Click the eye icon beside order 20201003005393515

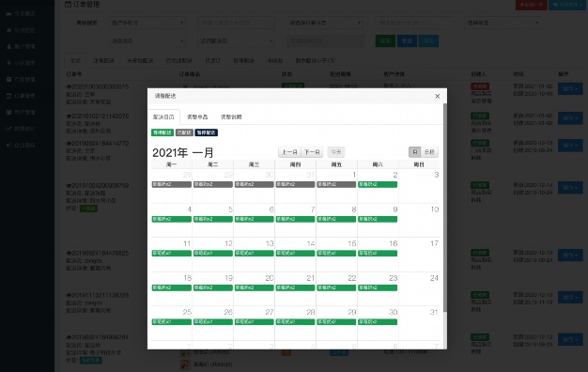(69, 86)
